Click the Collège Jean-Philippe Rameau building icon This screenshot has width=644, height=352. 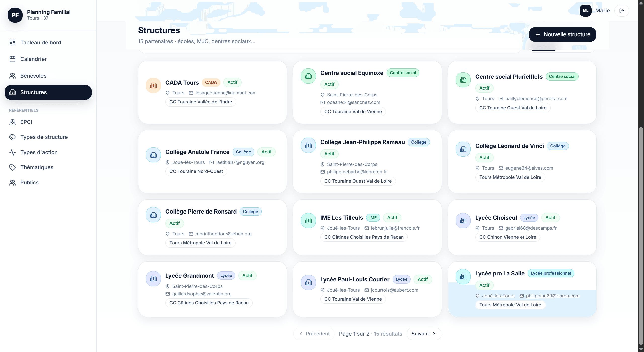[x=308, y=145]
